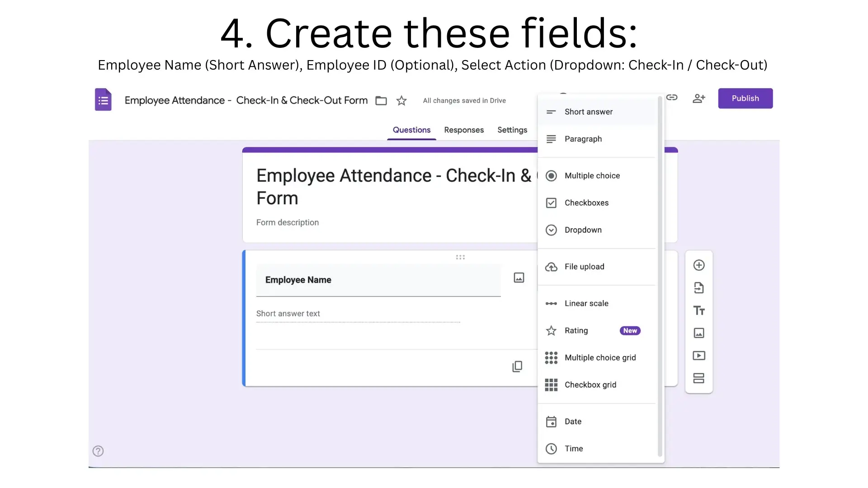Click the Import questions icon
Image resolution: width=868 pixels, height=488 pixels.
pyautogui.click(x=699, y=288)
